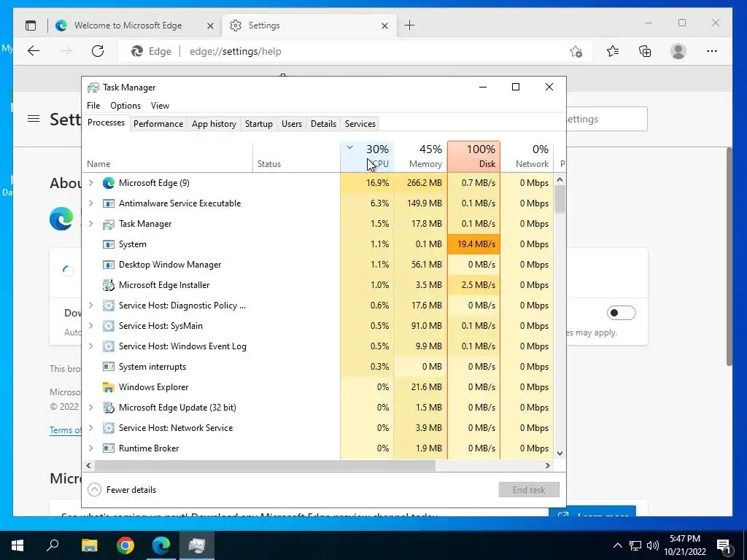Click the Edge back arrow icon
The image size is (747, 560).
pos(34,51)
